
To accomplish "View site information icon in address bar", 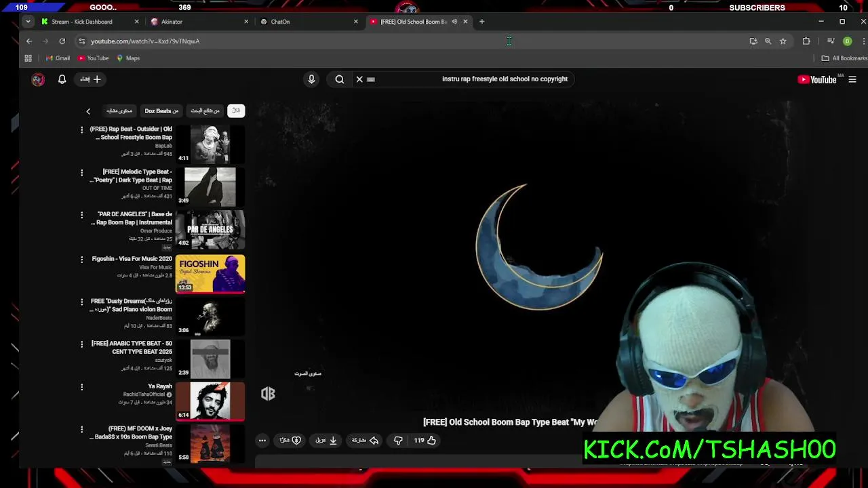I will point(81,41).
